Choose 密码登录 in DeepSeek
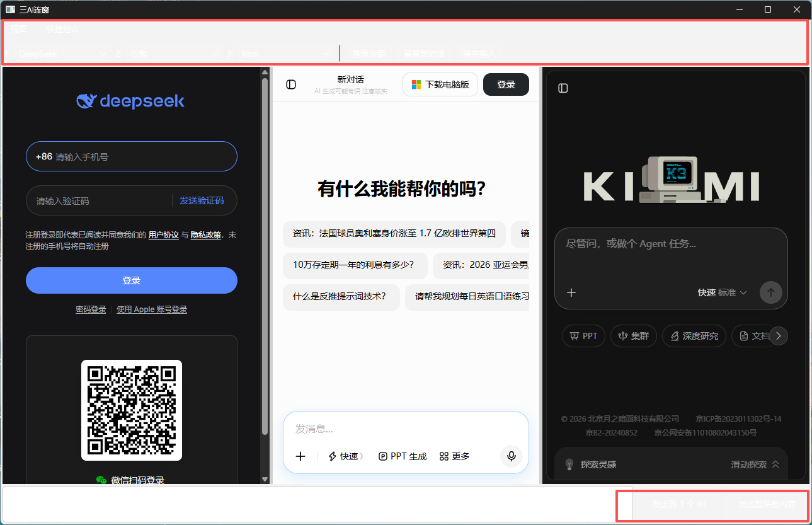This screenshot has width=812, height=525. point(91,309)
